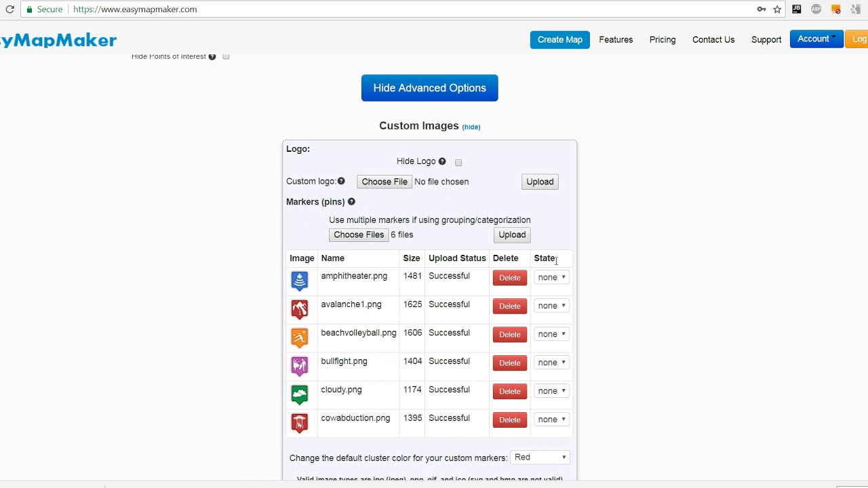This screenshot has width=868, height=488.
Task: Open help icon next to Hide Logo
Action: 442,161
